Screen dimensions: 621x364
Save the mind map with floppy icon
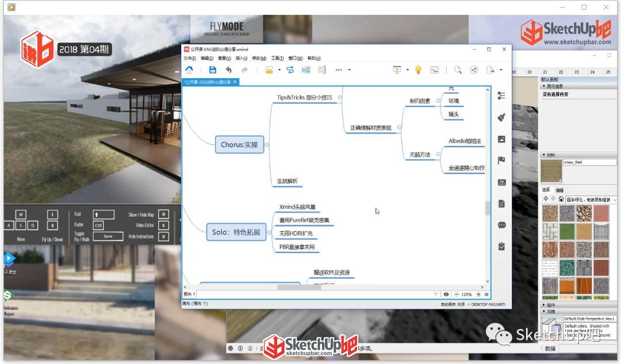[213, 70]
